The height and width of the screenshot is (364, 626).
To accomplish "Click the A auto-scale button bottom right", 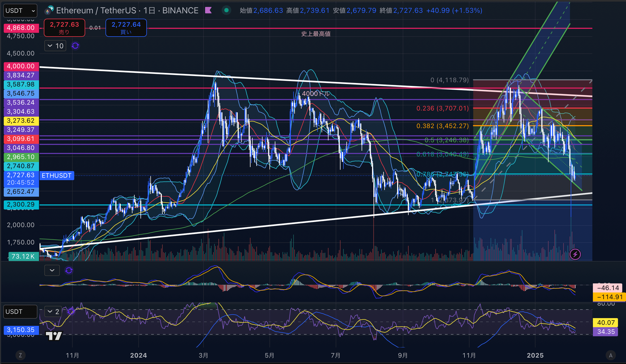I will click(x=611, y=355).
